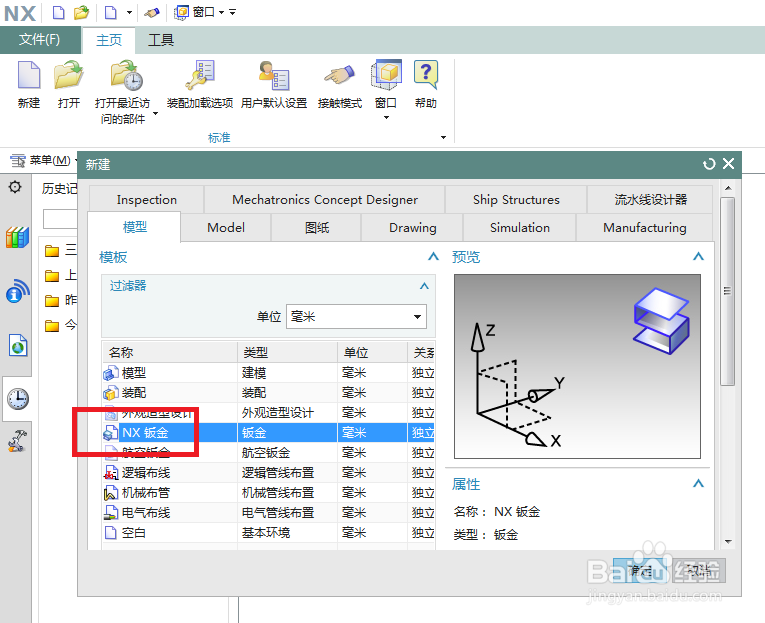Click the 空白 template row icon
The height and width of the screenshot is (623, 765).
111,533
